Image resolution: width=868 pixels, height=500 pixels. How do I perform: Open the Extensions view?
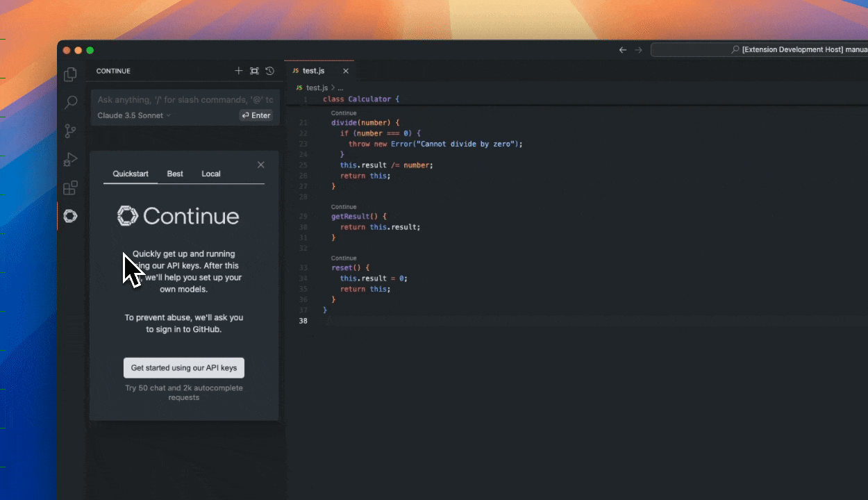[70, 187]
